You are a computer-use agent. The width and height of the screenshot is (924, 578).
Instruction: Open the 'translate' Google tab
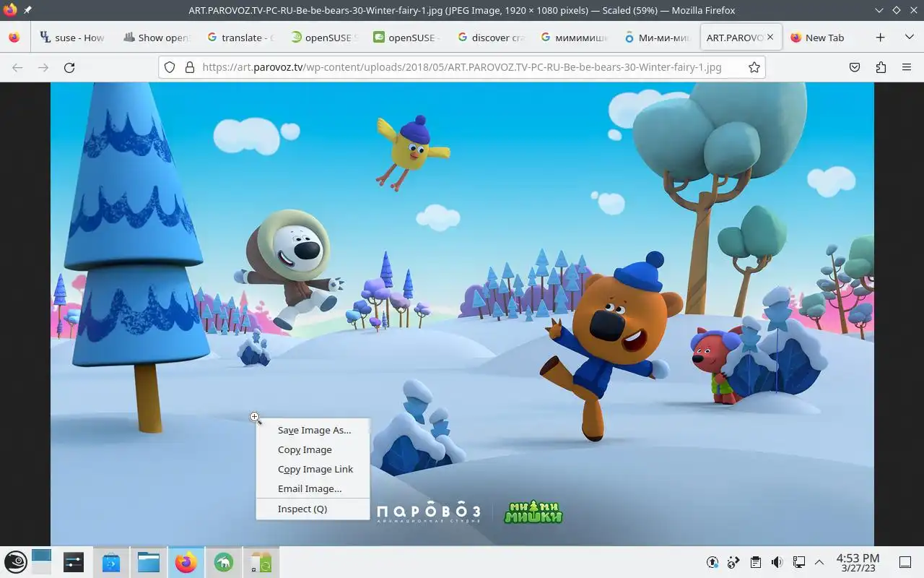(240, 38)
